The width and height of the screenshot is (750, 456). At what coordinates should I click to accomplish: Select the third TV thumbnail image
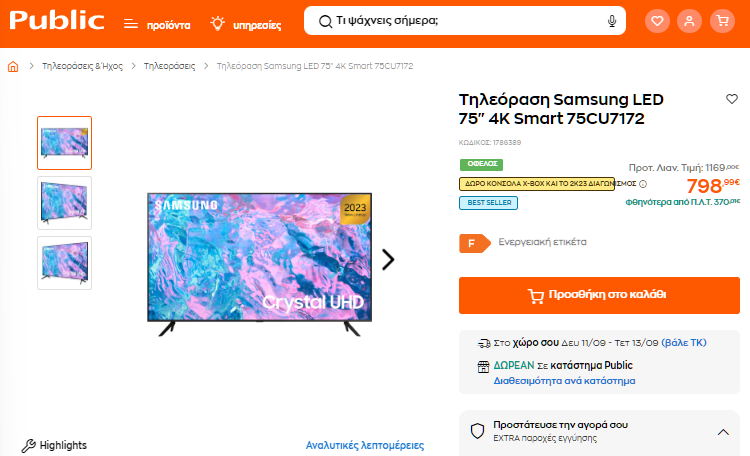click(x=65, y=263)
